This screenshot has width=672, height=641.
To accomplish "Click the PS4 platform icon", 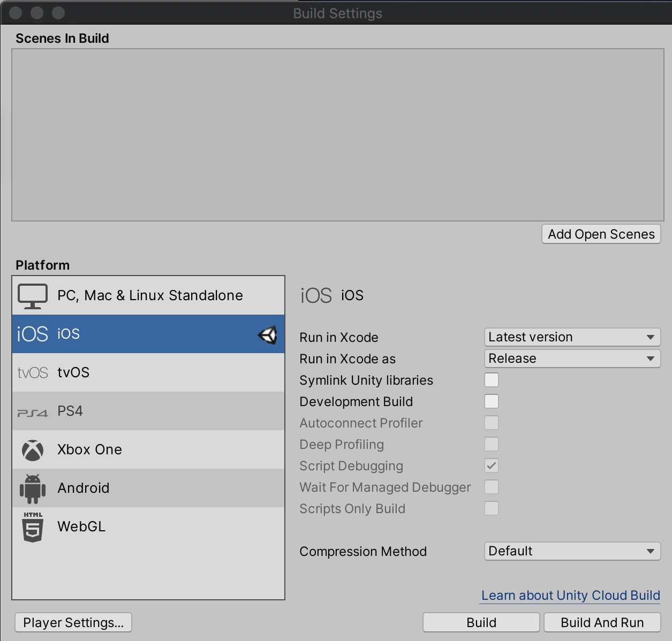I will (32, 411).
